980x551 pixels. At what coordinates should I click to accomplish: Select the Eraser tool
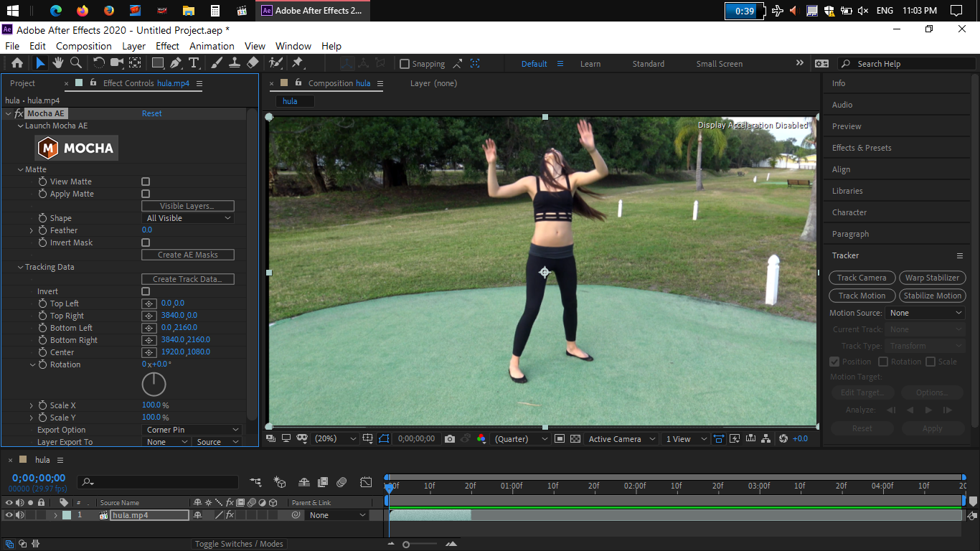(253, 63)
